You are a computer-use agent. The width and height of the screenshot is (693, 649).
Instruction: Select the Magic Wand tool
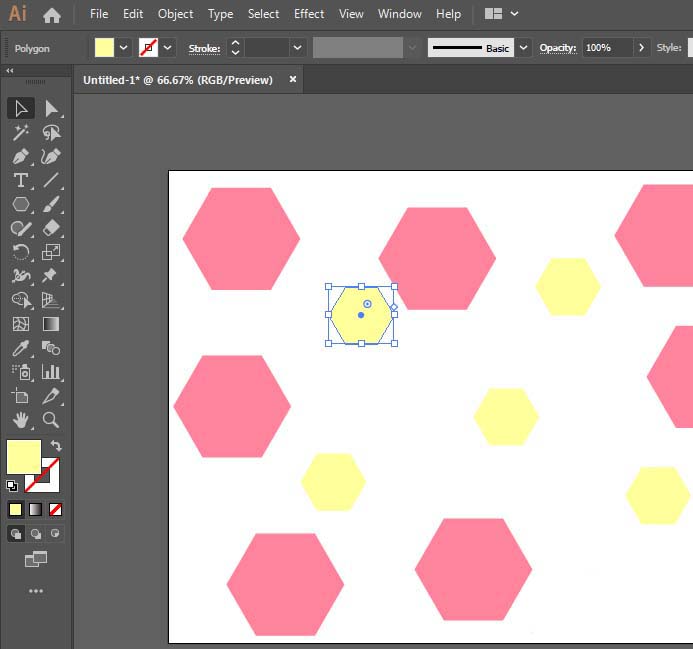pyautogui.click(x=20, y=132)
